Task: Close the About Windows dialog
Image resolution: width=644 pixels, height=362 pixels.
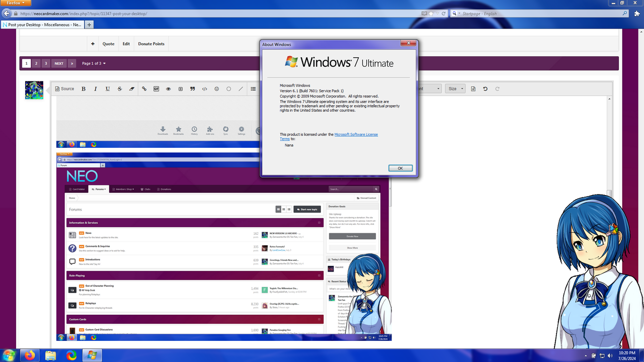Action: pyautogui.click(x=408, y=43)
